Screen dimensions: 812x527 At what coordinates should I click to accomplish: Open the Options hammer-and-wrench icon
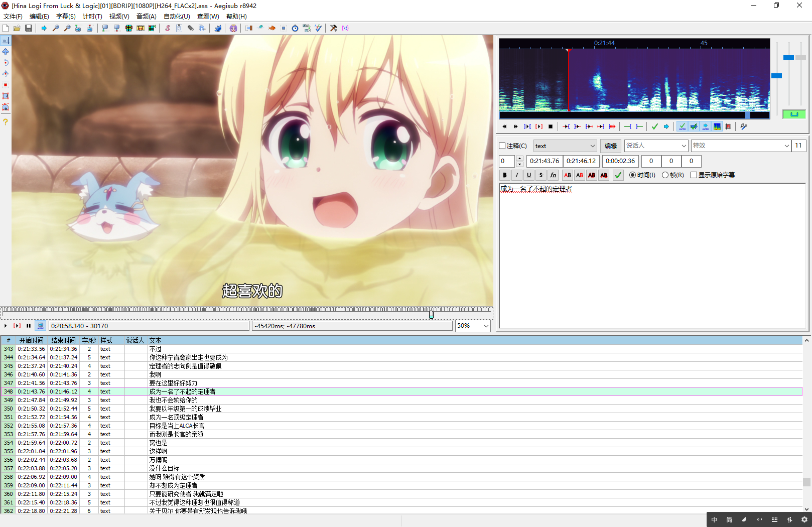334,28
